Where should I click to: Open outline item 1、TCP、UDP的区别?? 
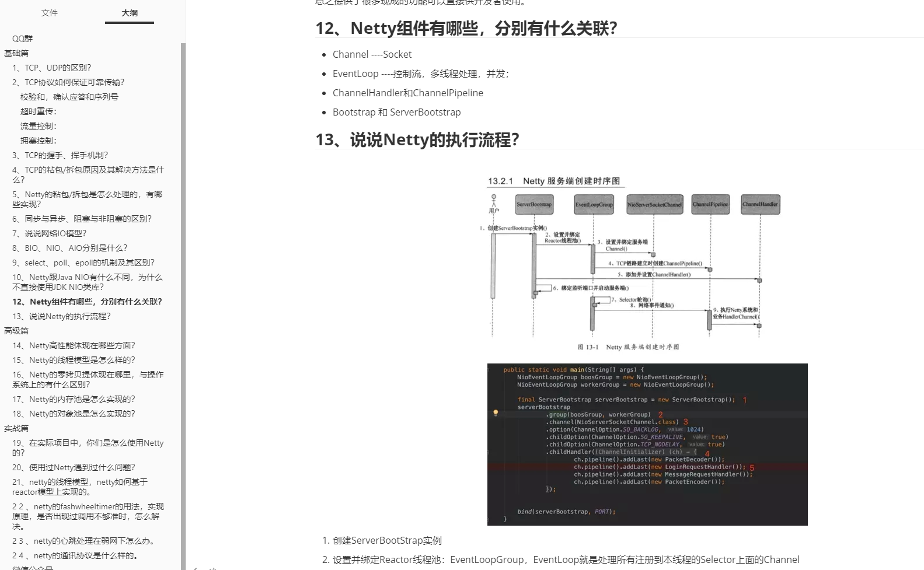(52, 68)
